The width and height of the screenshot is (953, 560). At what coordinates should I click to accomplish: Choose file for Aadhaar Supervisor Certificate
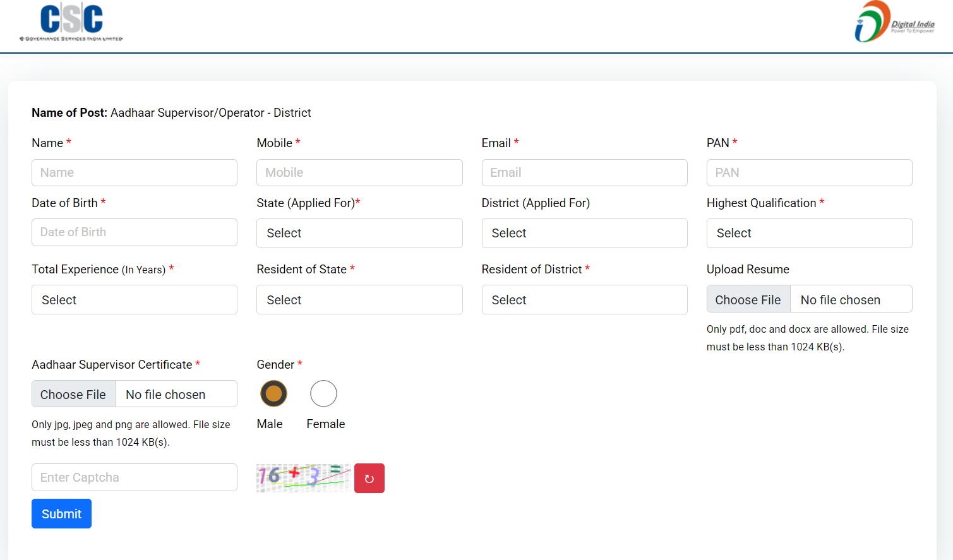74,394
